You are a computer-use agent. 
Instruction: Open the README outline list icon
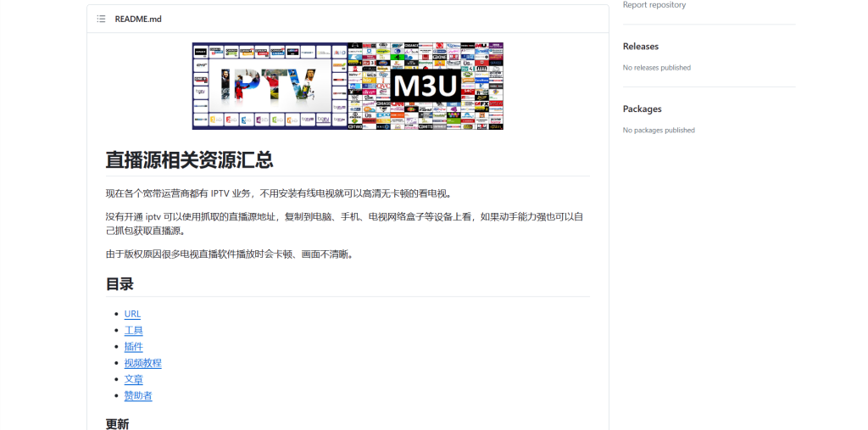click(102, 19)
